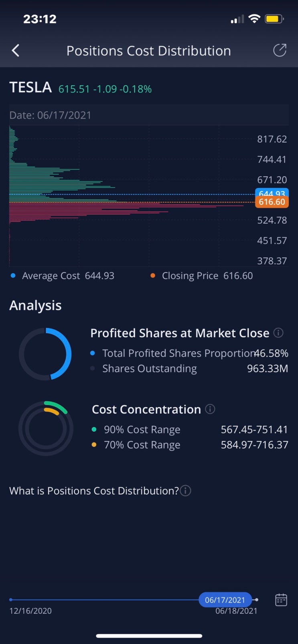Tap the blue 644.93 average cost tag

point(272,192)
